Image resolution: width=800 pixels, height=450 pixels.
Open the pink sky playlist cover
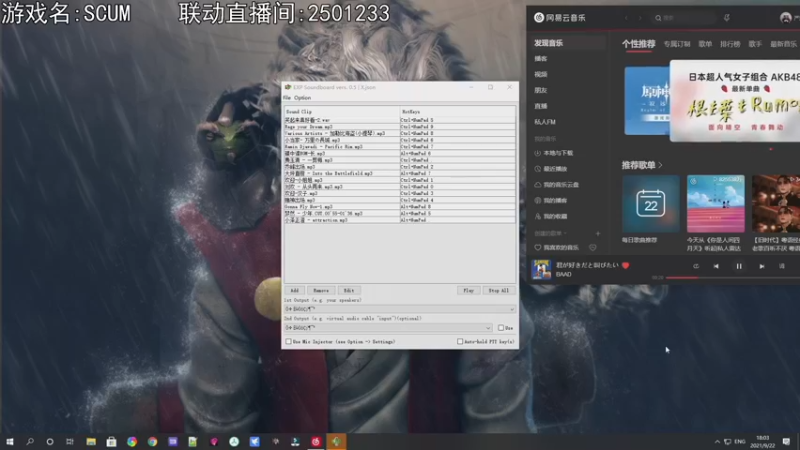(x=715, y=204)
